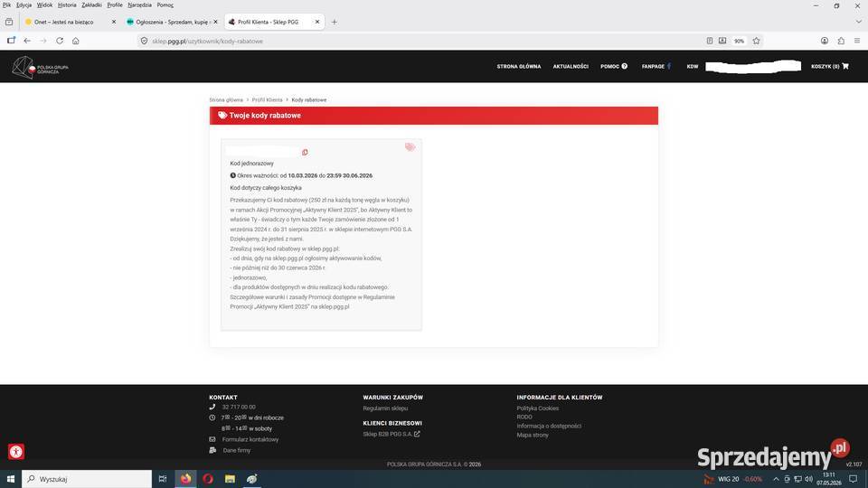Viewport: 868px width, 488px height.
Task: Click the Firefox forward arrow
Action: pyautogui.click(x=43, y=41)
